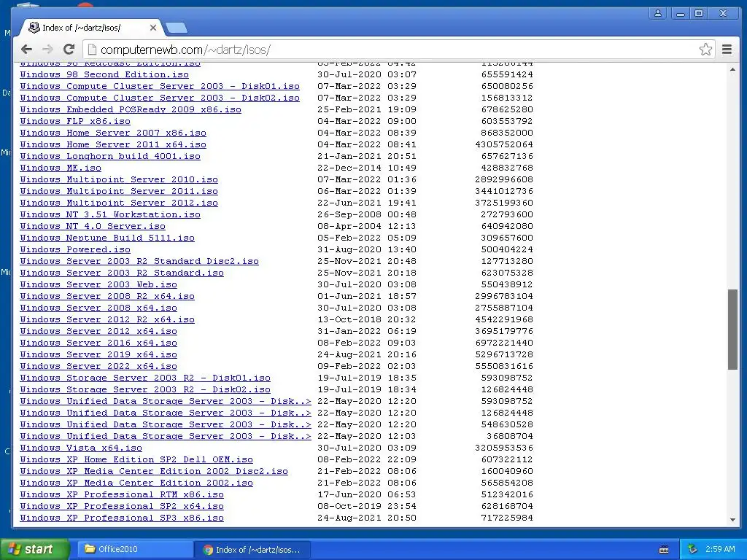Open the Chrome user profile button
This screenshot has width=747, height=560.
[658, 13]
